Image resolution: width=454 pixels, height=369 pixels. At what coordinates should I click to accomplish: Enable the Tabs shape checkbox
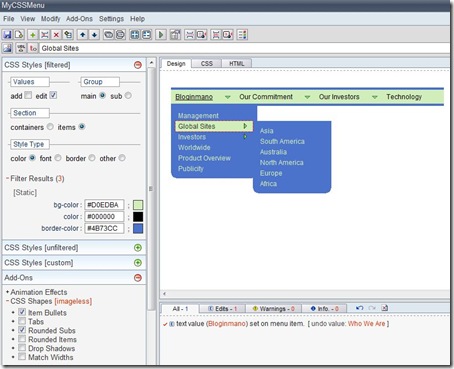click(22, 321)
